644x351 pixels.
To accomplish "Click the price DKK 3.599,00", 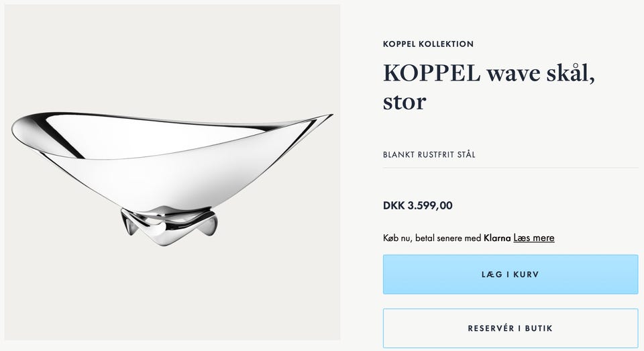I will pos(418,205).
